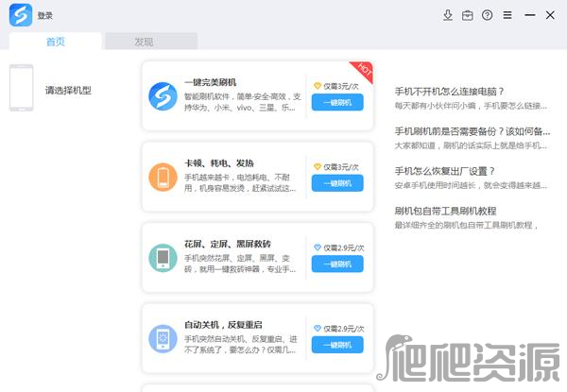Switch to the 发现 tab
Viewport: 567px width, 392px height.
coord(151,42)
